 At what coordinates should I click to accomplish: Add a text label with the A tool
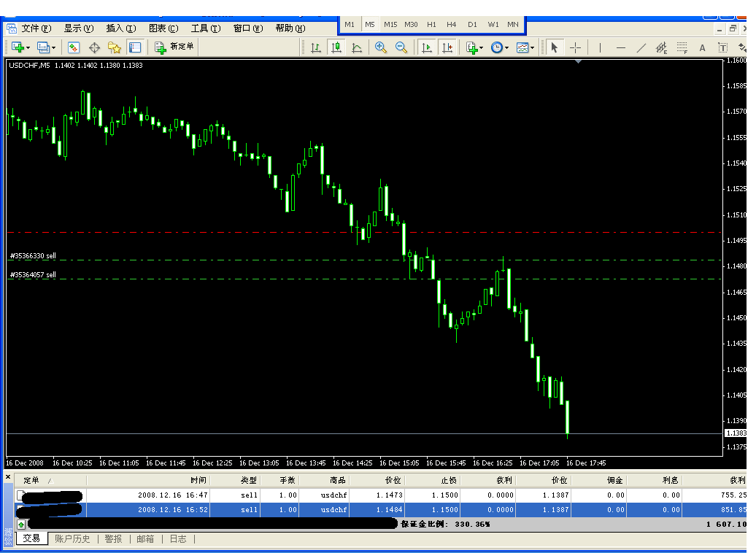pos(703,47)
